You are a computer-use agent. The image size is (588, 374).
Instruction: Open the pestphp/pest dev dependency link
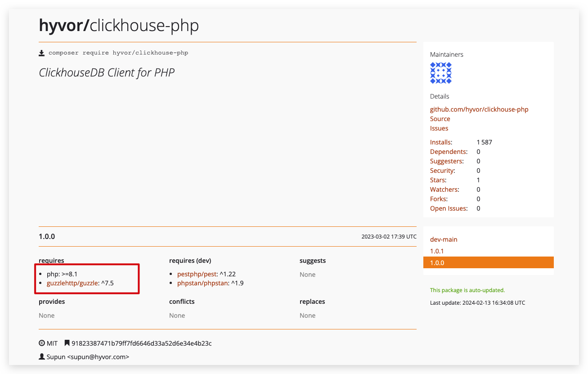click(x=197, y=274)
